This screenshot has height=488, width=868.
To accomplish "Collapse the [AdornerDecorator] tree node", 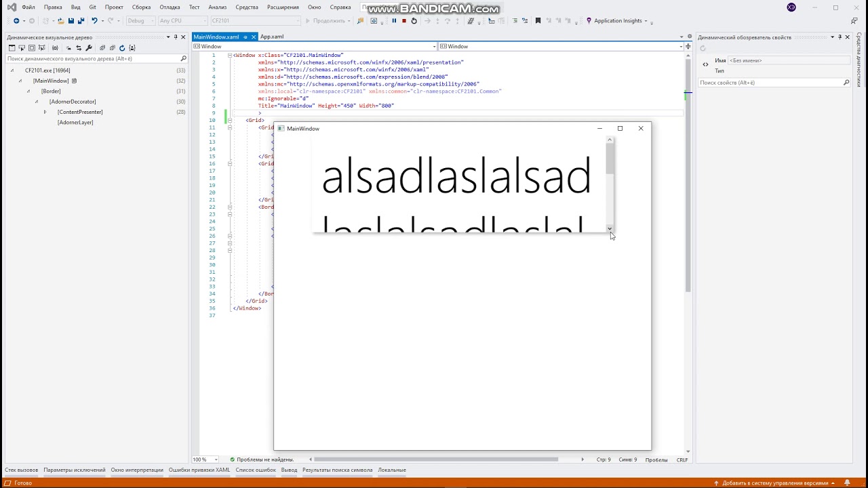I will click(x=37, y=102).
